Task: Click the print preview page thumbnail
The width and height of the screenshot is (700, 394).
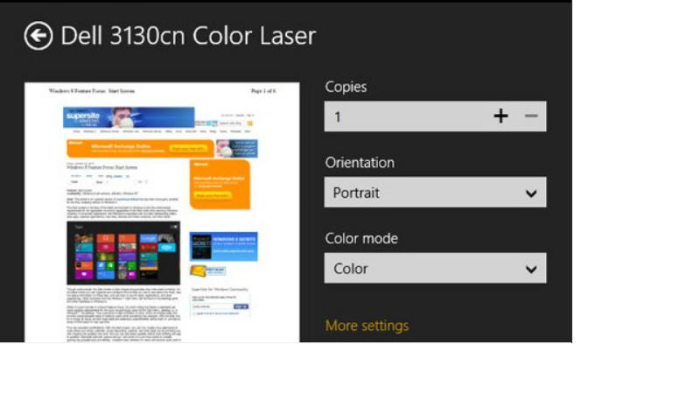Action: [162, 212]
